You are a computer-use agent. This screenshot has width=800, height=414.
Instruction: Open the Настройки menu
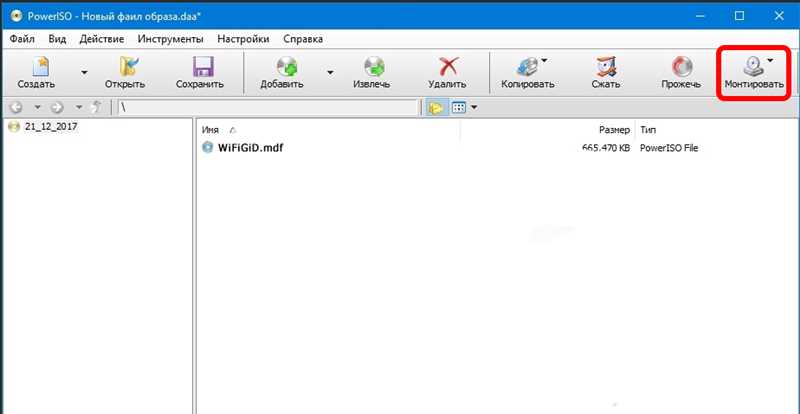point(243,39)
